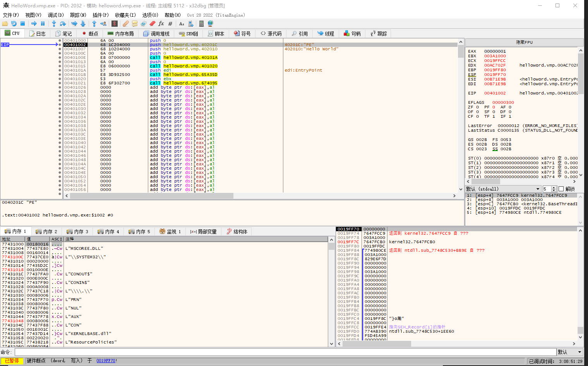Viewport: 588px width, 366px height.
Task: Open the 默认 (stdcall) calling convention dropdown
Action: tap(503, 189)
